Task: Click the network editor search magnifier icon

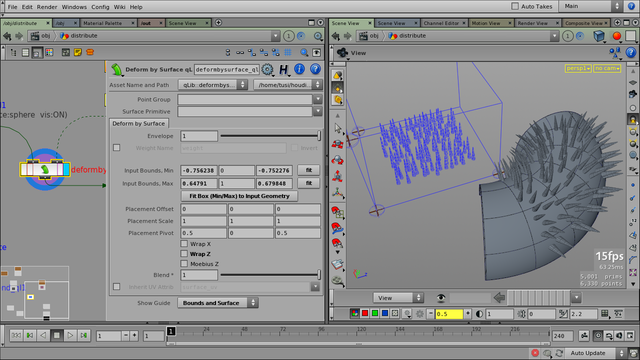Action: pos(304,52)
